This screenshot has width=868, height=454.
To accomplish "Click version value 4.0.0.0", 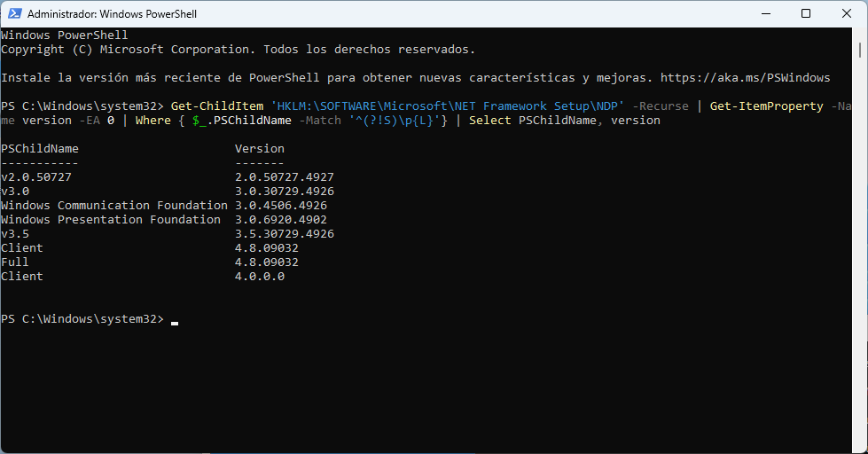I will (x=260, y=277).
